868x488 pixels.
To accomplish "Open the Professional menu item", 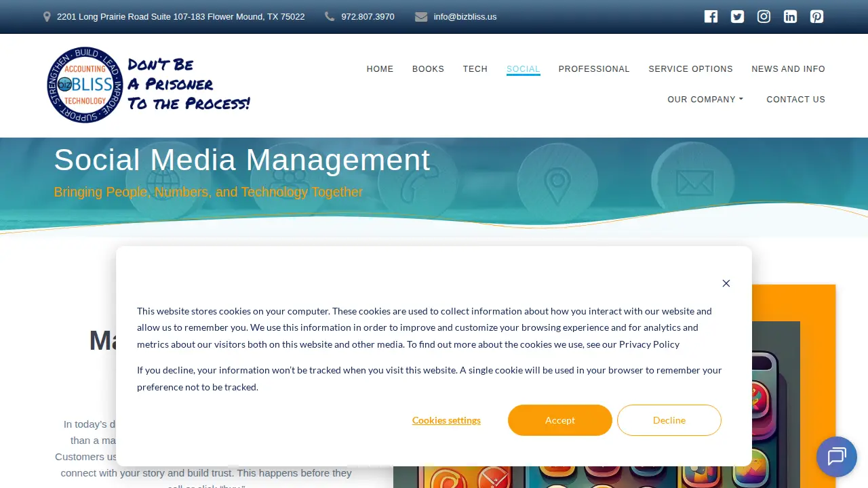I will point(594,69).
